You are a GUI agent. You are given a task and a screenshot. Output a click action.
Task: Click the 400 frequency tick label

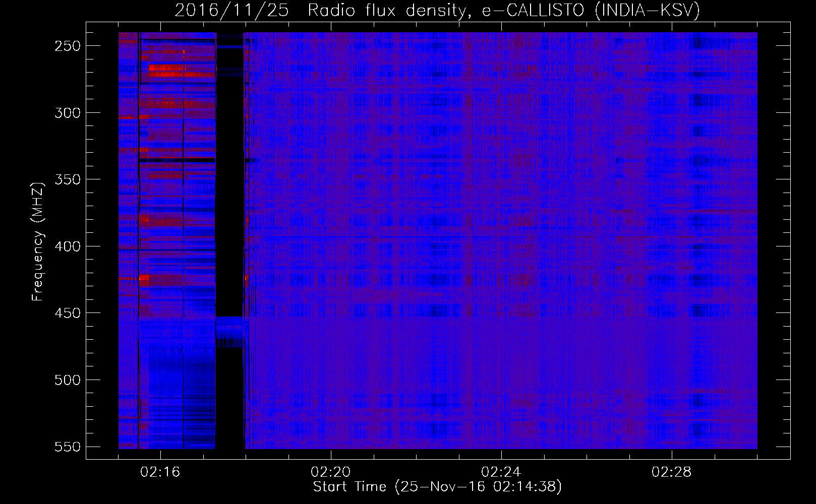[x=68, y=246]
